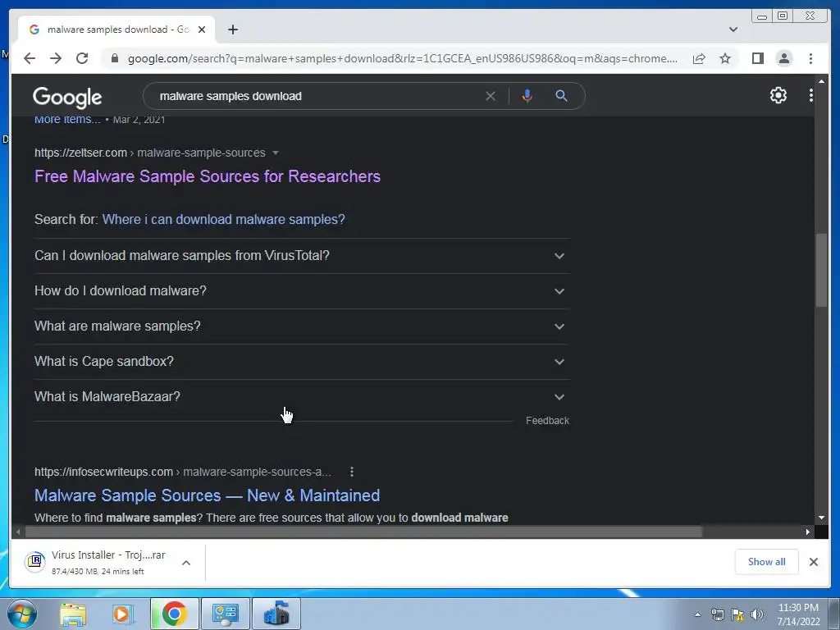
Task: Expand 'What is Cape sandbox?' question
Action: click(301, 362)
